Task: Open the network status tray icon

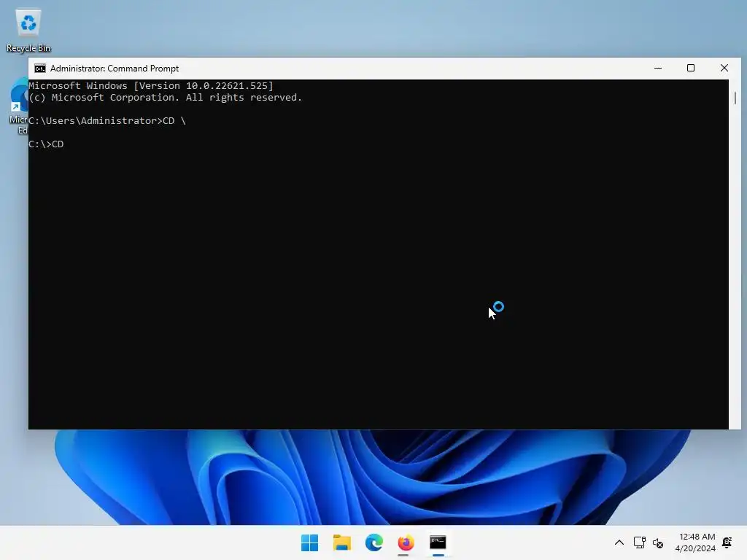Action: coord(639,542)
